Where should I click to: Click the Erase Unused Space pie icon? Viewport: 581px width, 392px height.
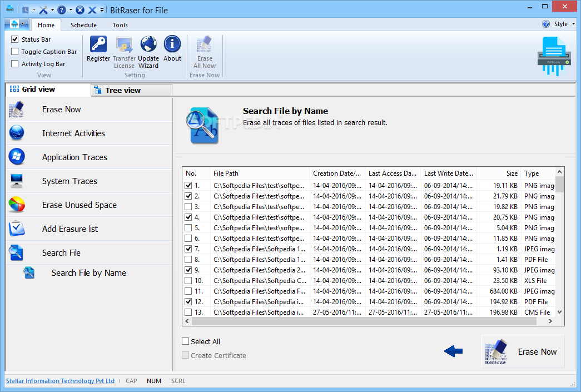click(x=17, y=205)
